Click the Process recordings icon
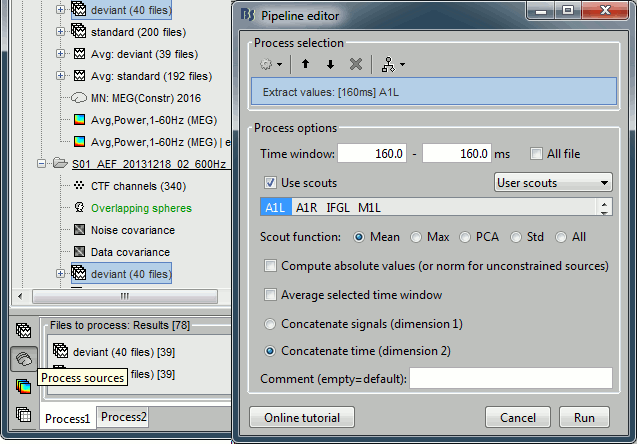The image size is (637, 444). coord(23,331)
